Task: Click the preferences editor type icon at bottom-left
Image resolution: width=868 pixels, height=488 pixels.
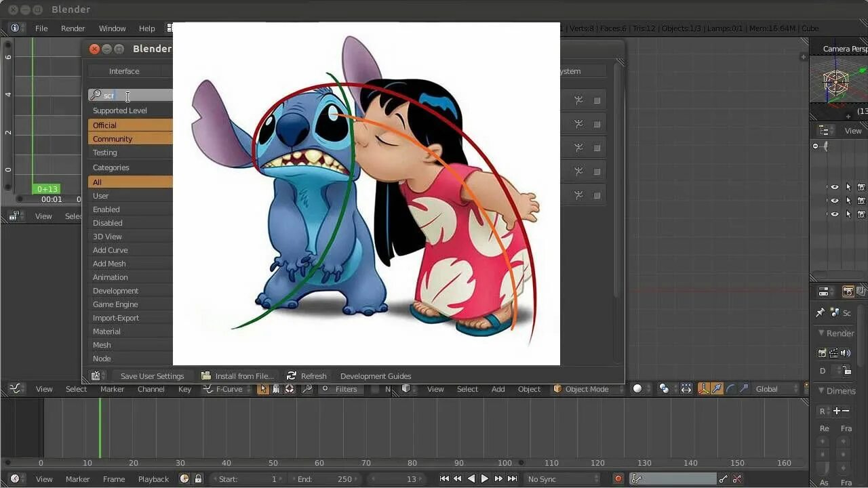Action: [96, 375]
